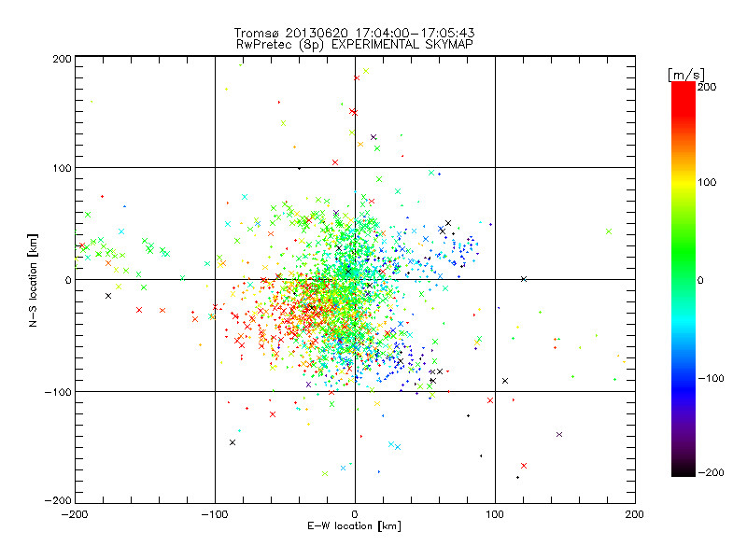Click the subtitle 'RwPretec (8p) EXPERIMENTAL SKYMAP'

(355, 45)
